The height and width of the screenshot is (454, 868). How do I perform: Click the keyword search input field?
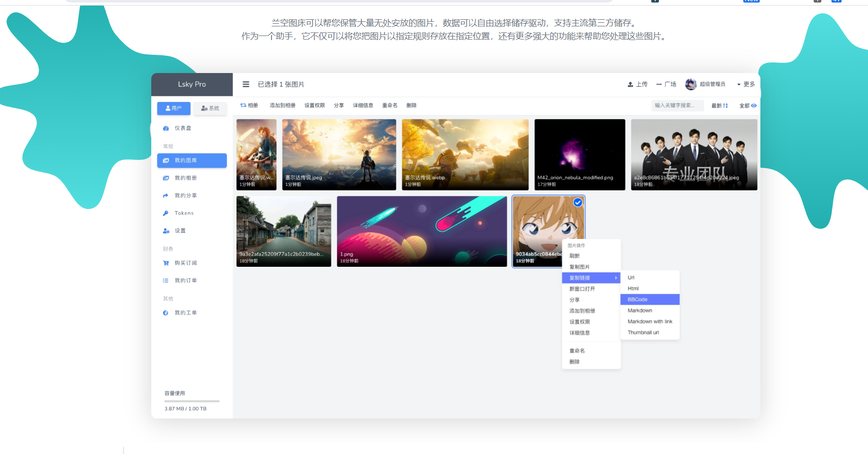677,106
